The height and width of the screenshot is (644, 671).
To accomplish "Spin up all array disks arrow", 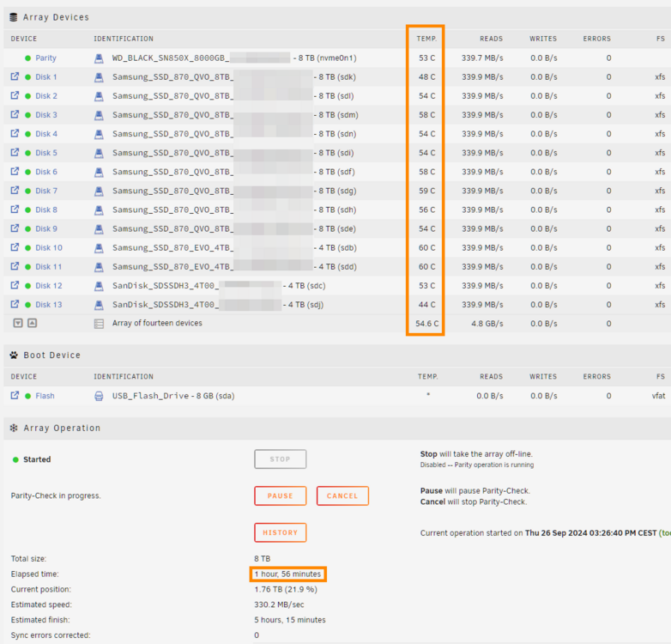I will point(32,323).
